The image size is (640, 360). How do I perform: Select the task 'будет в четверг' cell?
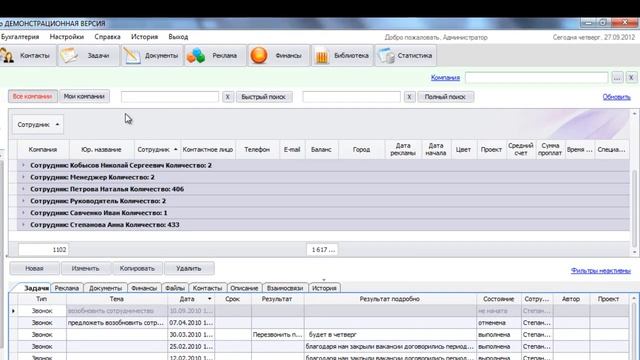point(390,334)
